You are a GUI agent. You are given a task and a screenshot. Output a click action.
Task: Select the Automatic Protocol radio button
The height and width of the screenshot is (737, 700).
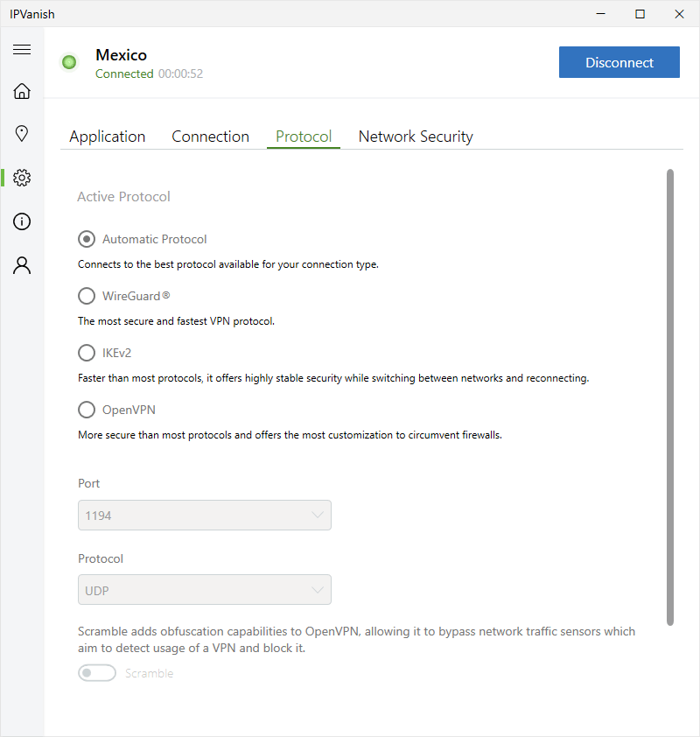(x=87, y=239)
